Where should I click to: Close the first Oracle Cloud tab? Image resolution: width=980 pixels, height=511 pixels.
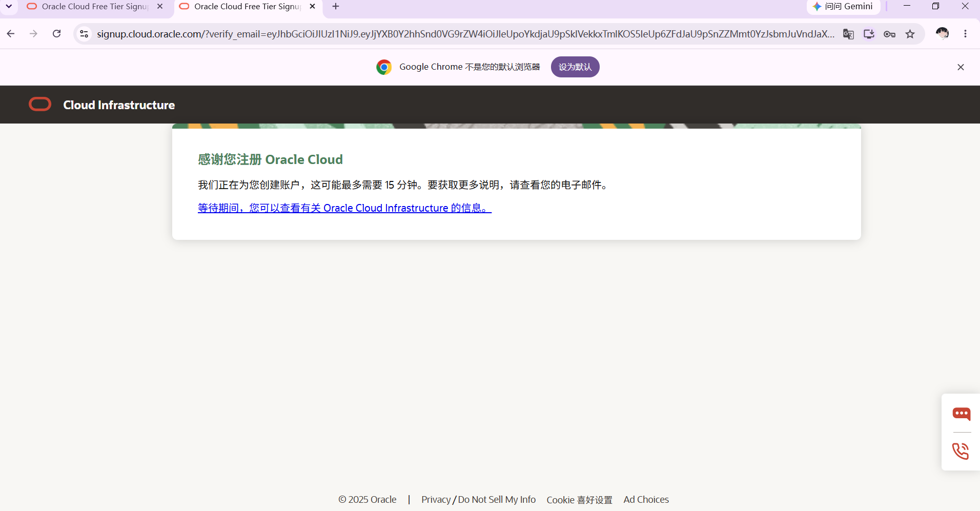(160, 7)
